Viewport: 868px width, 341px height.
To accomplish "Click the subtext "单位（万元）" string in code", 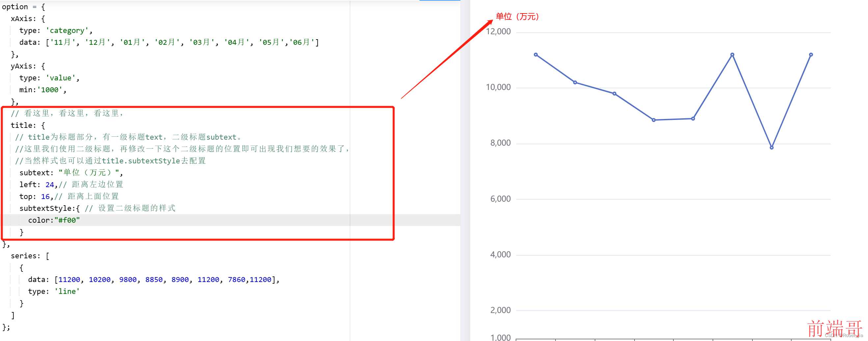I will (89, 173).
